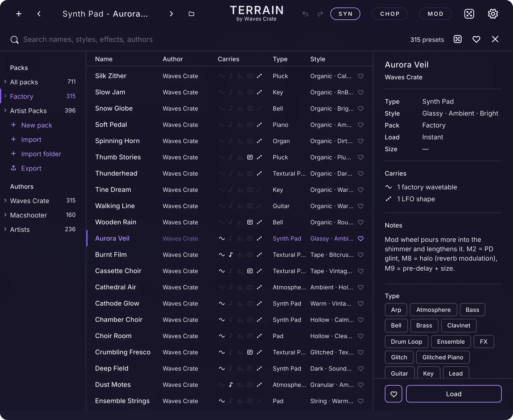Expand the Artists author chevron
Viewport: 513px width, 420px height.
5,229
